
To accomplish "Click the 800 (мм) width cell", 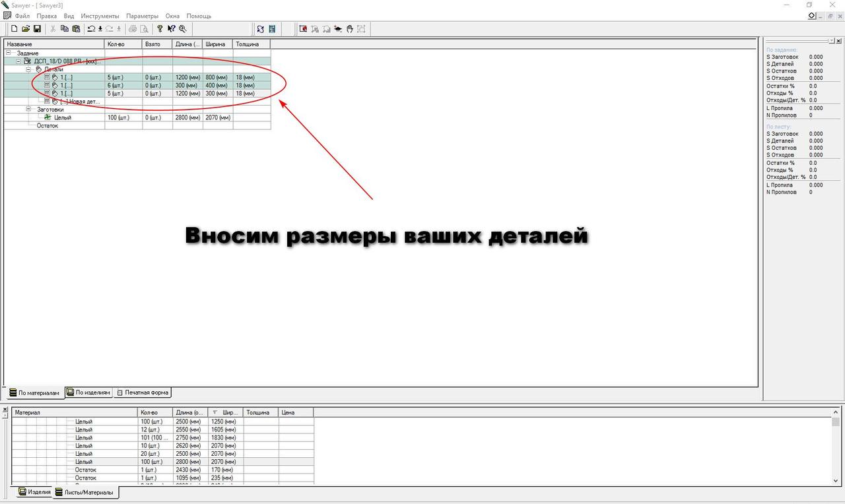I will click(219, 78).
